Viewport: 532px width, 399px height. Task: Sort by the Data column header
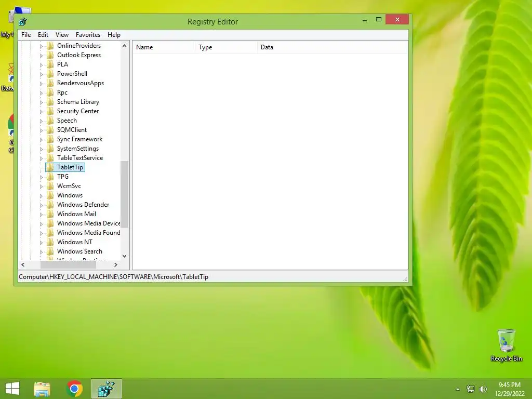332,47
